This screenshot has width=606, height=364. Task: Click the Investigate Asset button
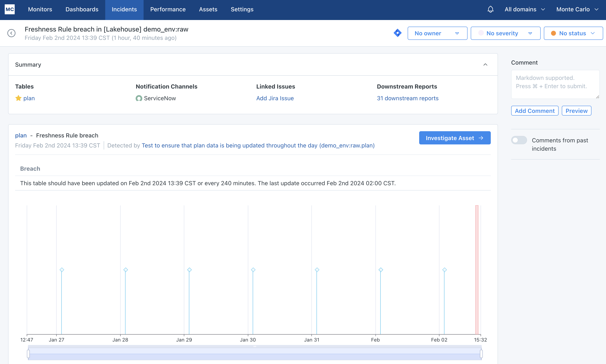[x=455, y=138]
